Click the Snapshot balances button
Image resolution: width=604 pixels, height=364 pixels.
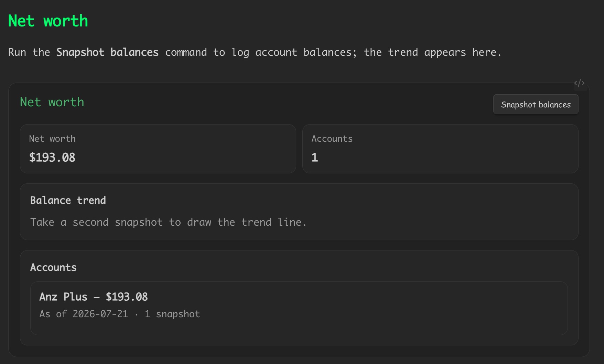536,105
